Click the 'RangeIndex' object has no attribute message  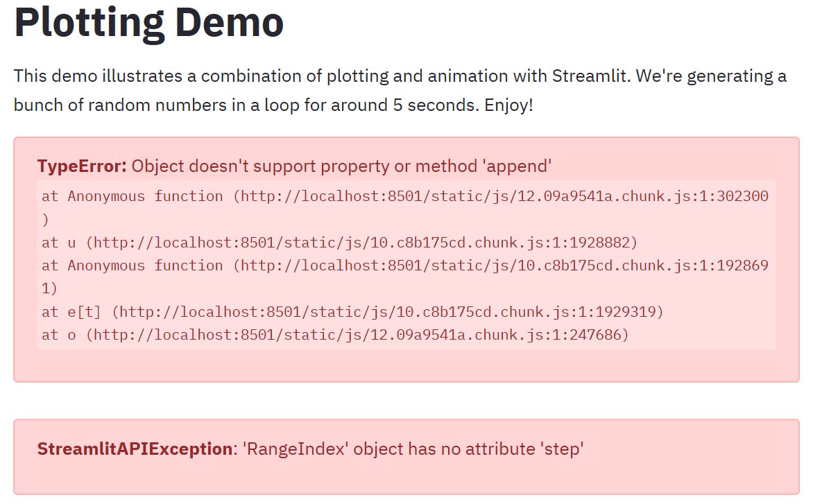click(413, 449)
